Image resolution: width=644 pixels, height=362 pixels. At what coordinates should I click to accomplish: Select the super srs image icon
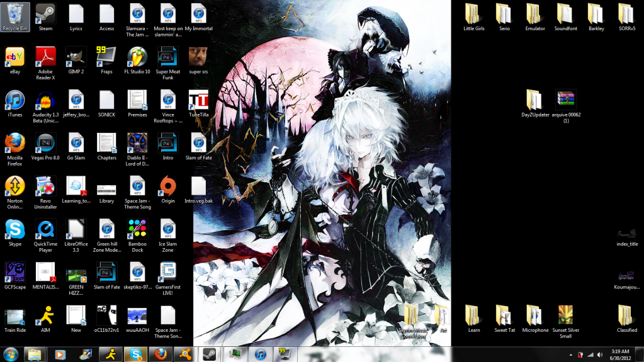[198, 60]
